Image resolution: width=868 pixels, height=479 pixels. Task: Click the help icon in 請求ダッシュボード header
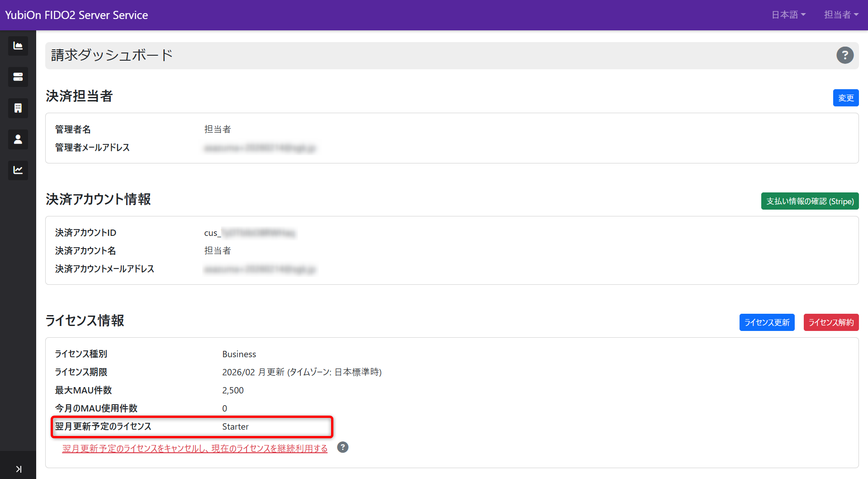844,55
